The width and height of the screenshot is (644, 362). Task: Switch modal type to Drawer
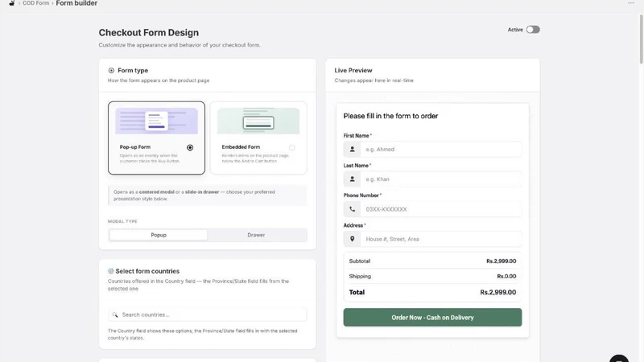point(256,235)
